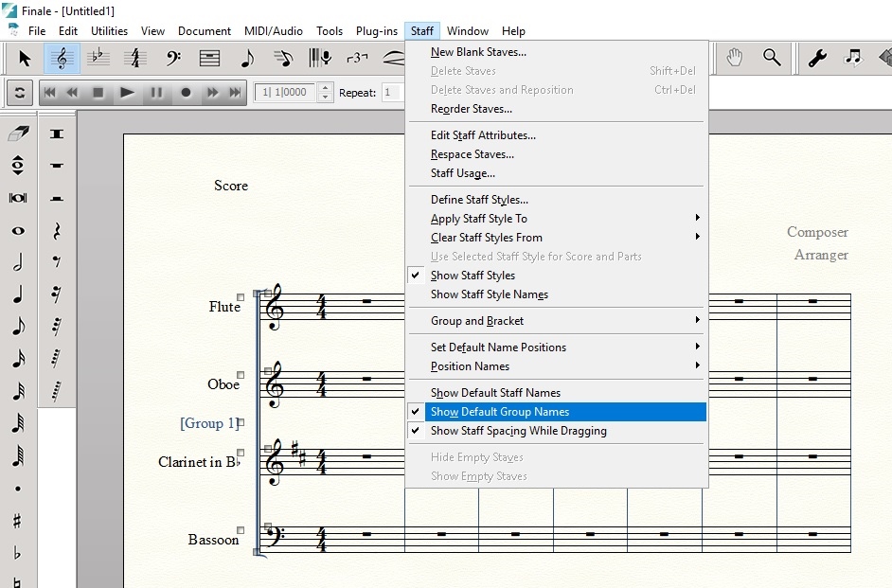Screen dimensions: 892x588
Task: Open the Apply Staff Style To submenu
Action: pyautogui.click(x=478, y=219)
